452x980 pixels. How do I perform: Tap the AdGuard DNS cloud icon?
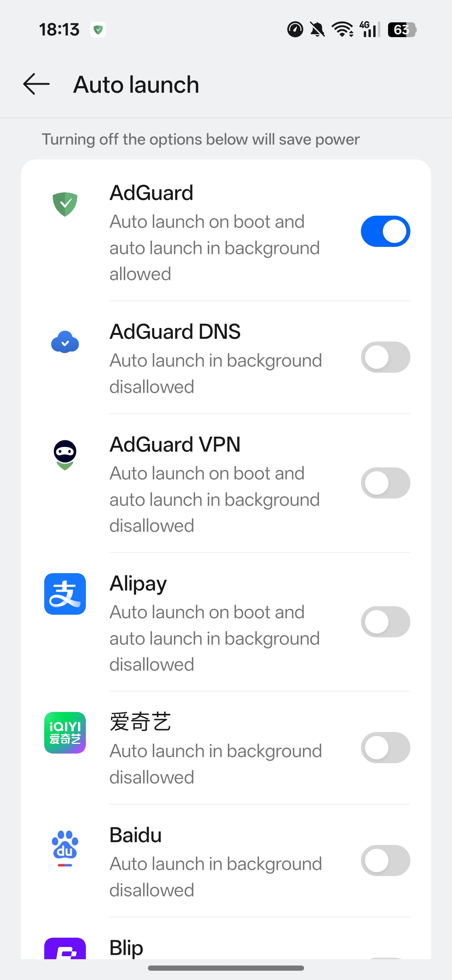tap(65, 343)
